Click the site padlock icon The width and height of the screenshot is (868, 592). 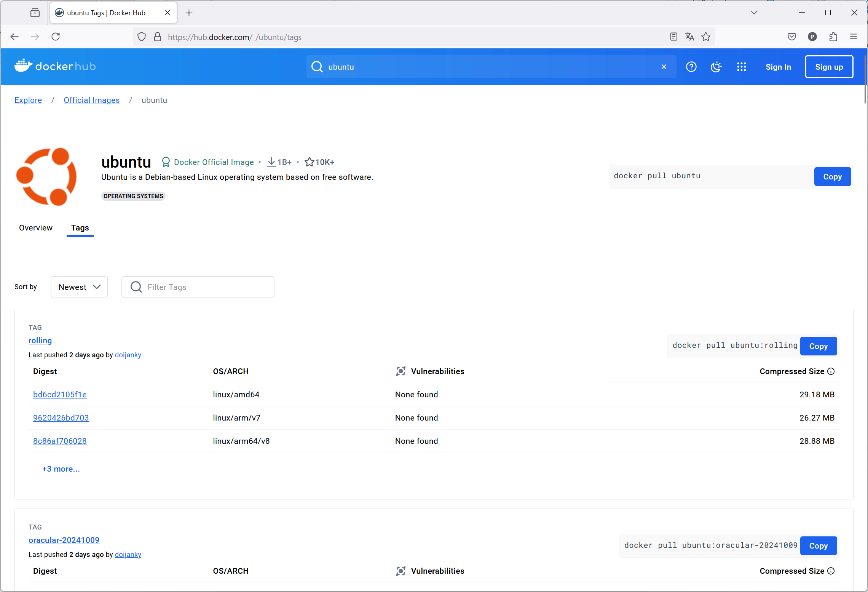click(x=158, y=37)
